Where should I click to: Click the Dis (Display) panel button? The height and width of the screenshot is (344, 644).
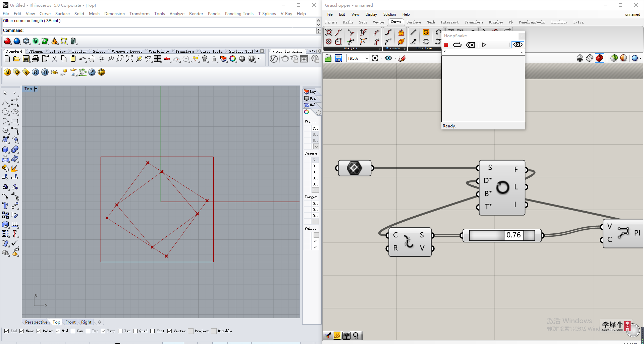(x=310, y=98)
